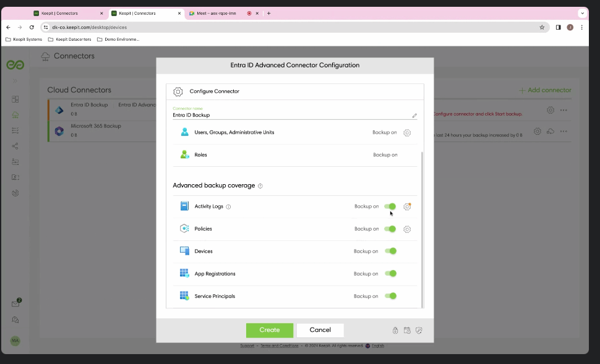Open Keepit Systems bookmark folder
The height and width of the screenshot is (364, 600).
(x=24, y=40)
